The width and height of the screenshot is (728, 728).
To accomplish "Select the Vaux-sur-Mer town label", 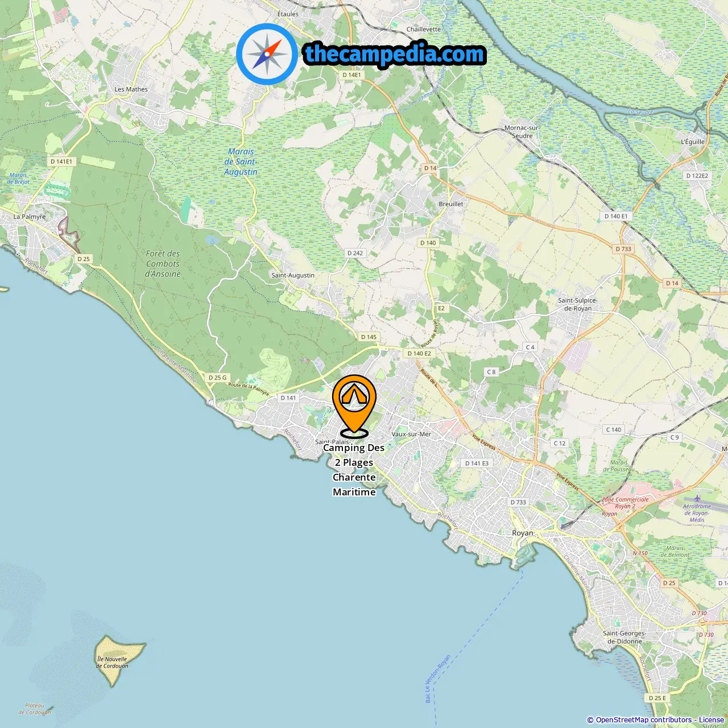I will point(411,434).
